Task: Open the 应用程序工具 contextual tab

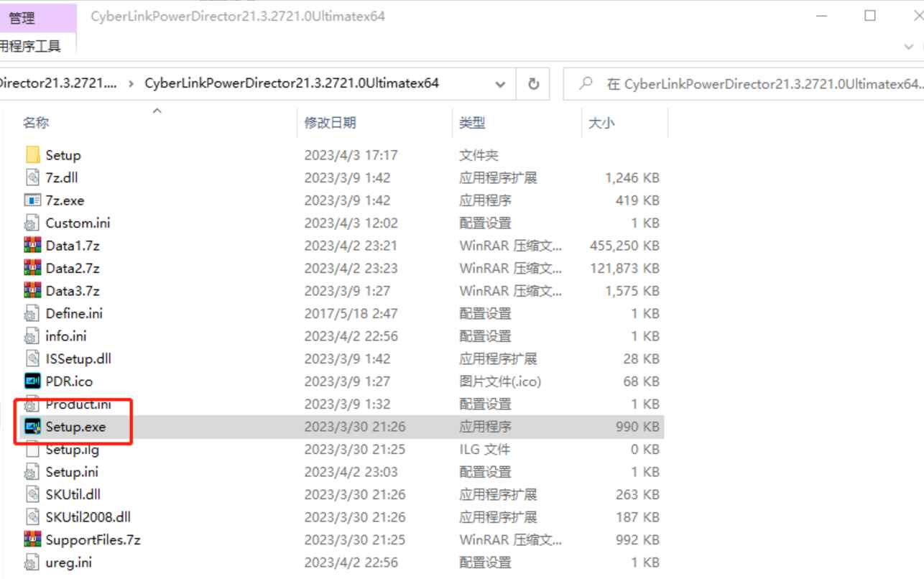Action: (29, 45)
